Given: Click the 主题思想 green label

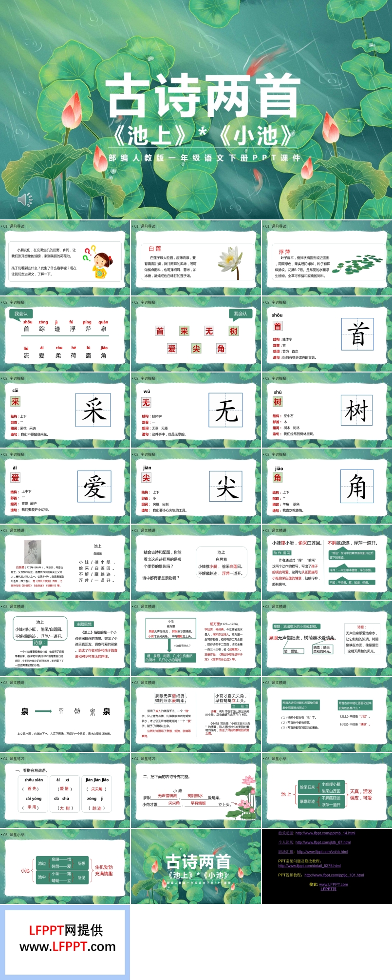Looking at the screenshot, I should click(84, 624).
